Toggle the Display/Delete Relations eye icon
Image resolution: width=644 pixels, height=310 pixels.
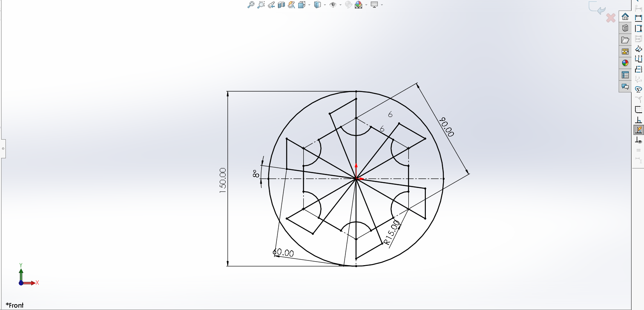tap(639, 140)
